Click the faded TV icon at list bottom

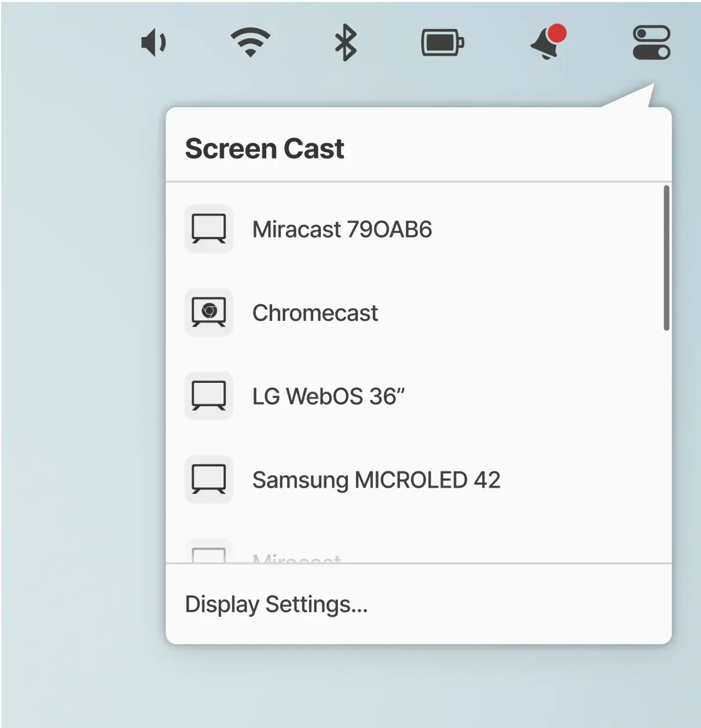coord(208,555)
